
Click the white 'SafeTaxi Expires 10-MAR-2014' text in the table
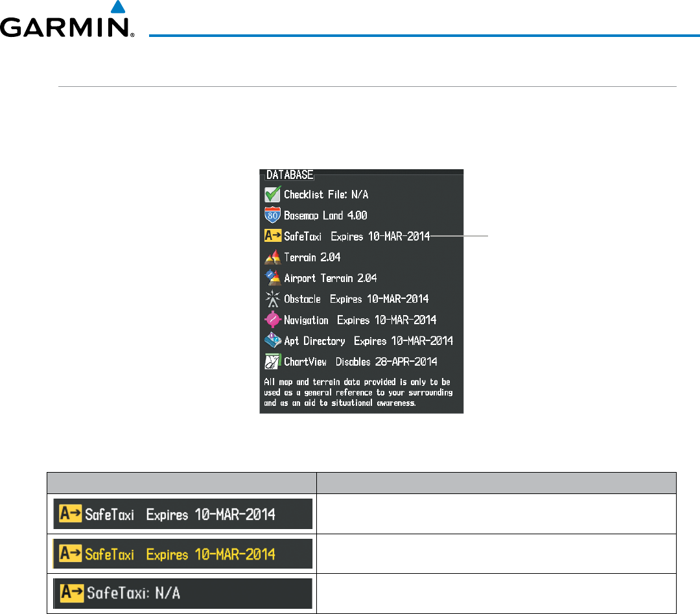180,514
